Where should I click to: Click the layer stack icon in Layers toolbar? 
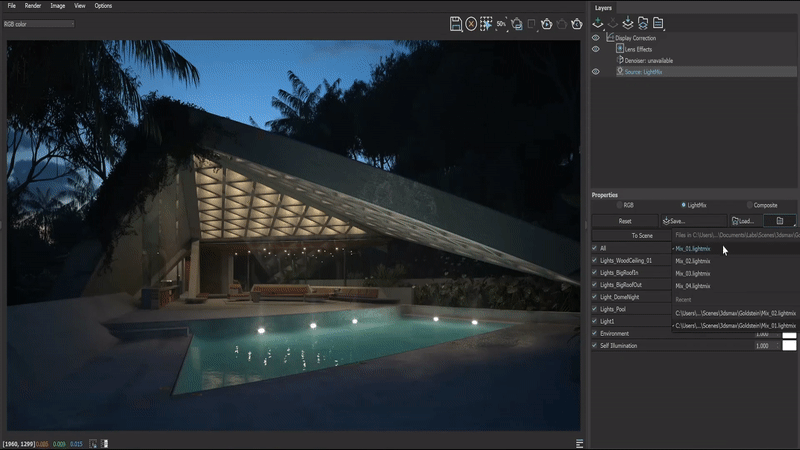[627, 23]
